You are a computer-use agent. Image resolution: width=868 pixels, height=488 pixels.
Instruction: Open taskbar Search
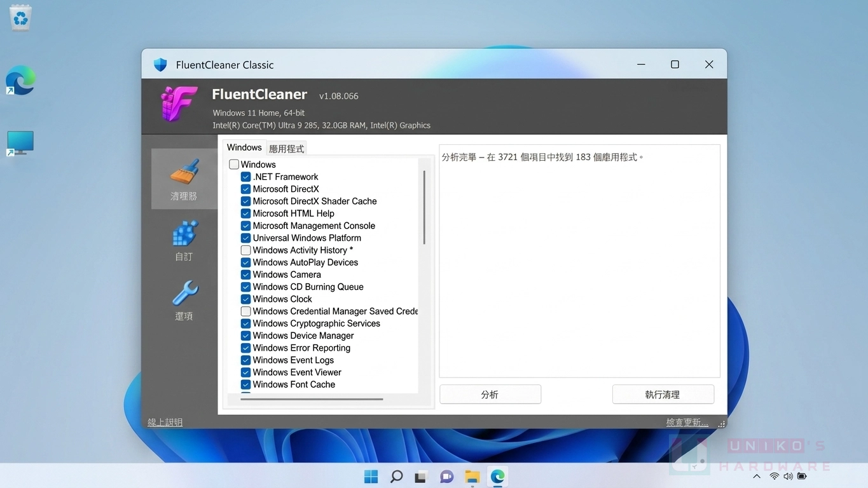(x=396, y=477)
